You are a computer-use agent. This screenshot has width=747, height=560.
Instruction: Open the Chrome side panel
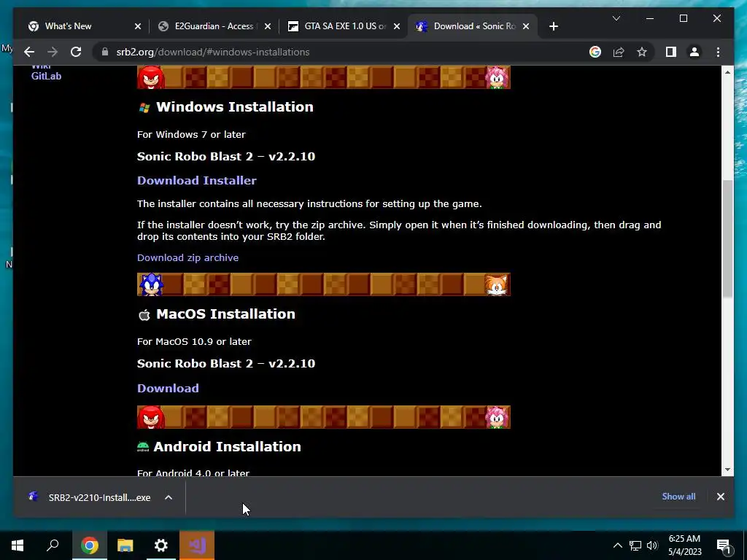[671, 52]
